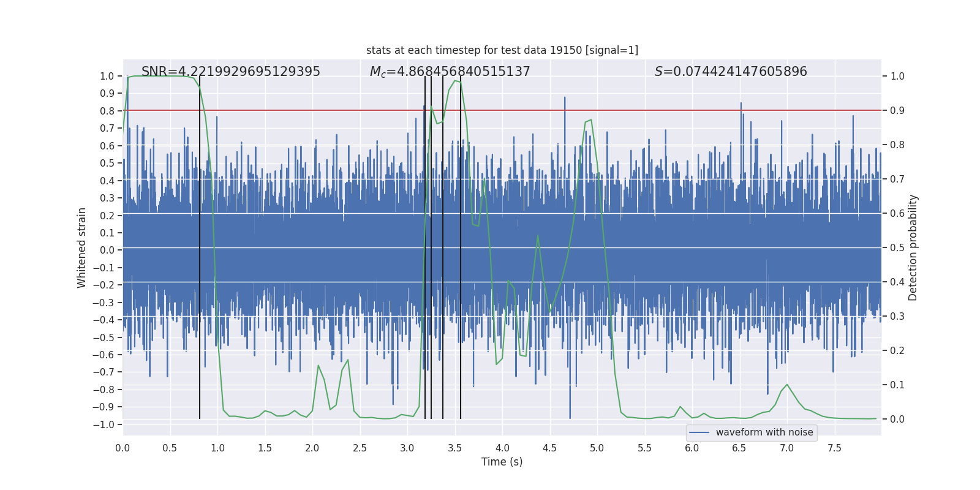Click the 'Whitened strain' y-axis label

coord(82,247)
